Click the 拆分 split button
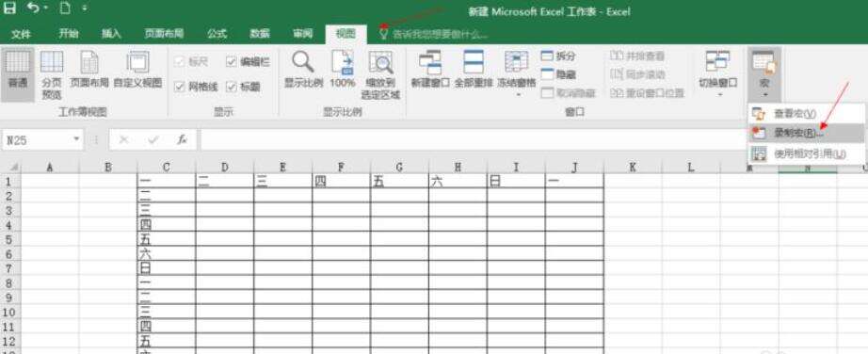The image size is (868, 354). [x=558, y=56]
